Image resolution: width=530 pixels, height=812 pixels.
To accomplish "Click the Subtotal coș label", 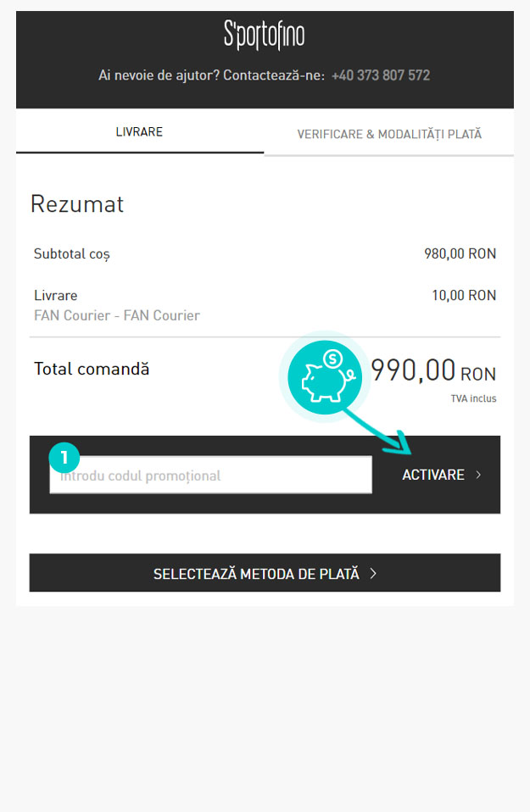I will pos(72,253).
